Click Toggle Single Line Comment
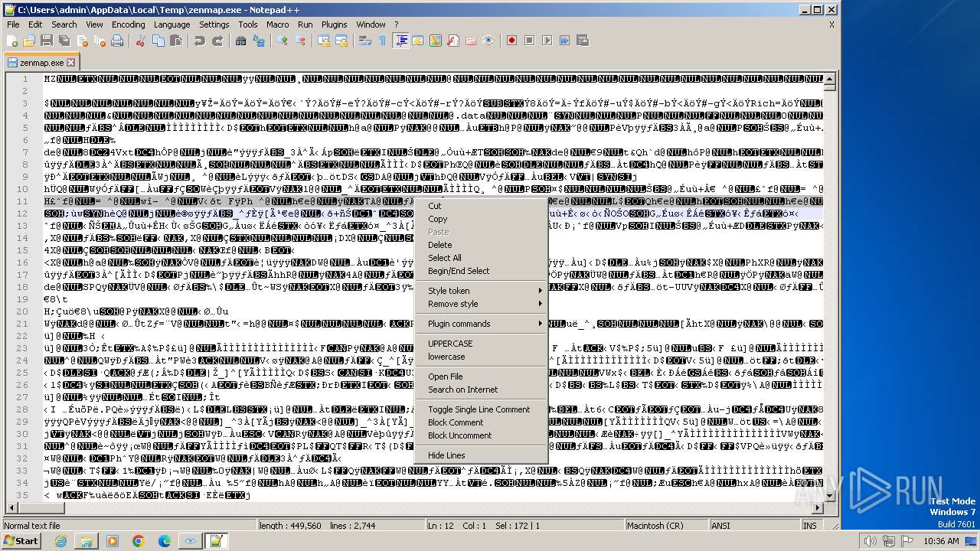Screen dimensions: 980x551 (482, 409)
